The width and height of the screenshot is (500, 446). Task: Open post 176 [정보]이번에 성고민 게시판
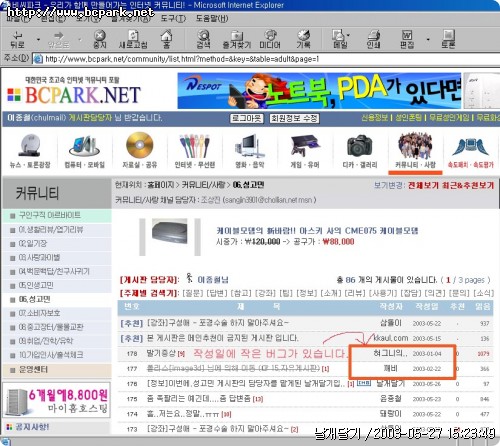[246, 384]
